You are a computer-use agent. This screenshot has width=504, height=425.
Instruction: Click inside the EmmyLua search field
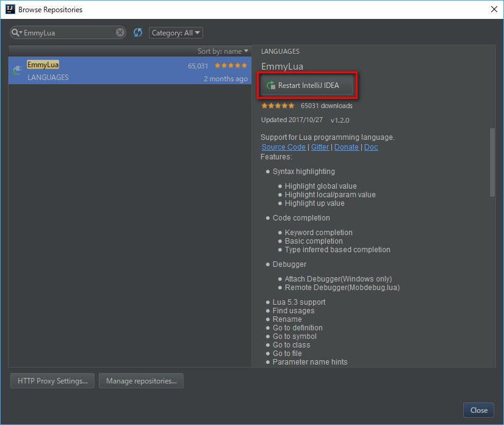[x=69, y=33]
